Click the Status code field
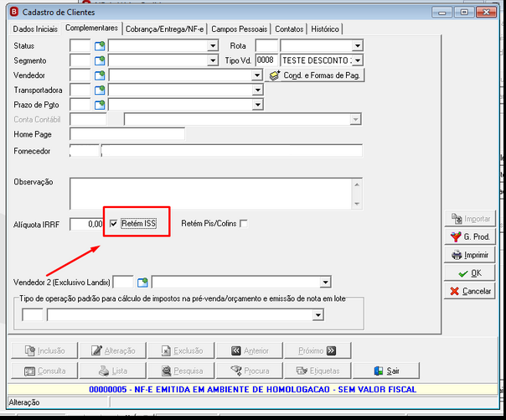The height and width of the screenshot is (420, 506). click(80, 46)
